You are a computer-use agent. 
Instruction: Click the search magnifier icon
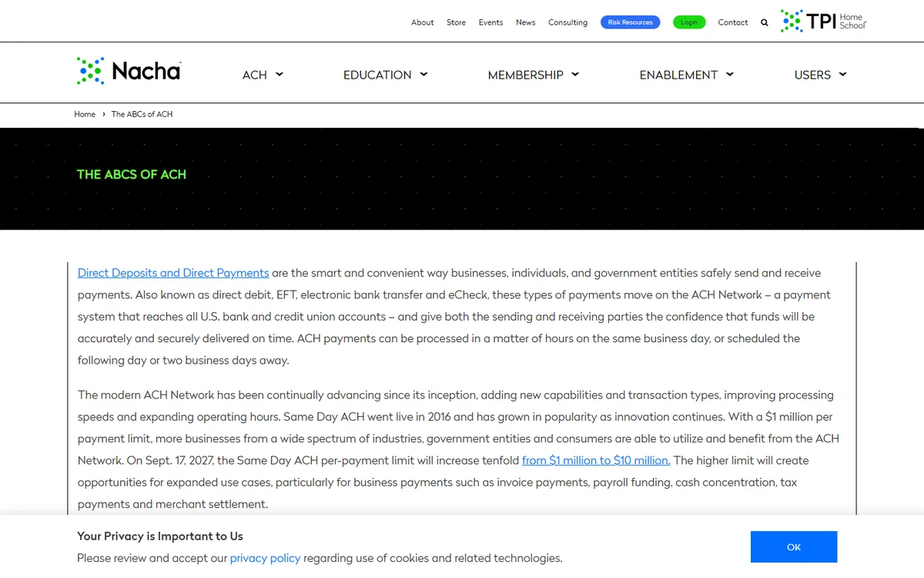(764, 22)
